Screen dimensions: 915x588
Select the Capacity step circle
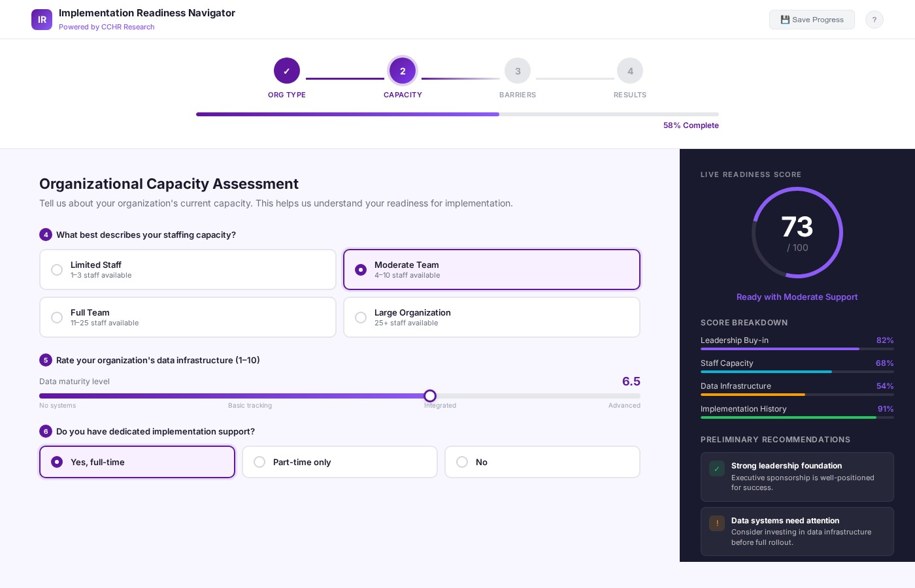coord(403,71)
